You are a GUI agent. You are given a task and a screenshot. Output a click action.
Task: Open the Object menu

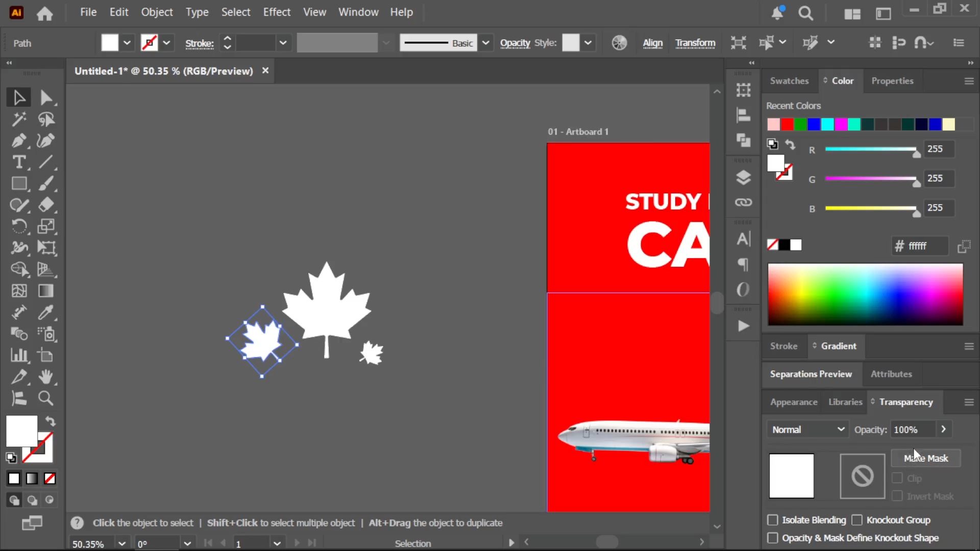click(x=157, y=12)
